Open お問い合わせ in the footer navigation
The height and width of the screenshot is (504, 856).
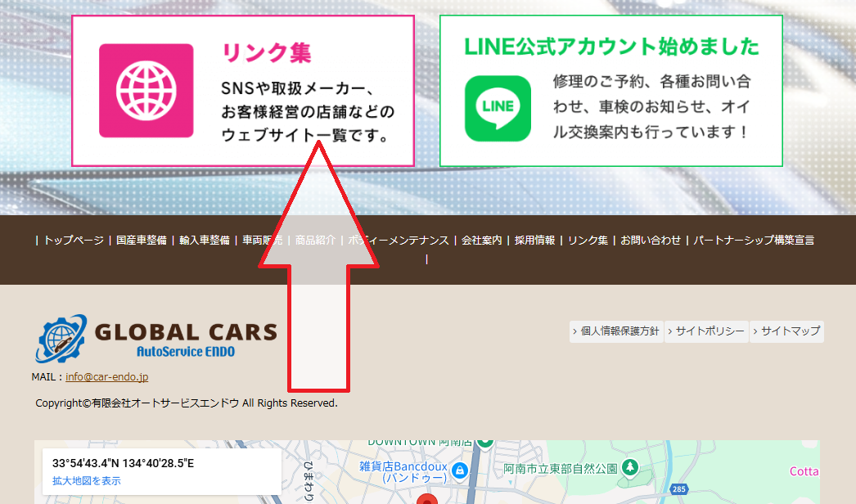pyautogui.click(x=651, y=241)
